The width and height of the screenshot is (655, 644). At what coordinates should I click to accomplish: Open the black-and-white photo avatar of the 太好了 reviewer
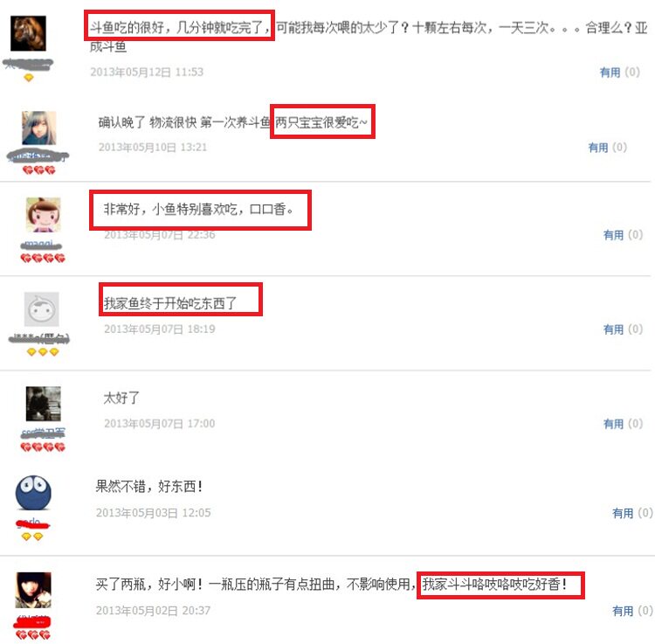click(44, 404)
